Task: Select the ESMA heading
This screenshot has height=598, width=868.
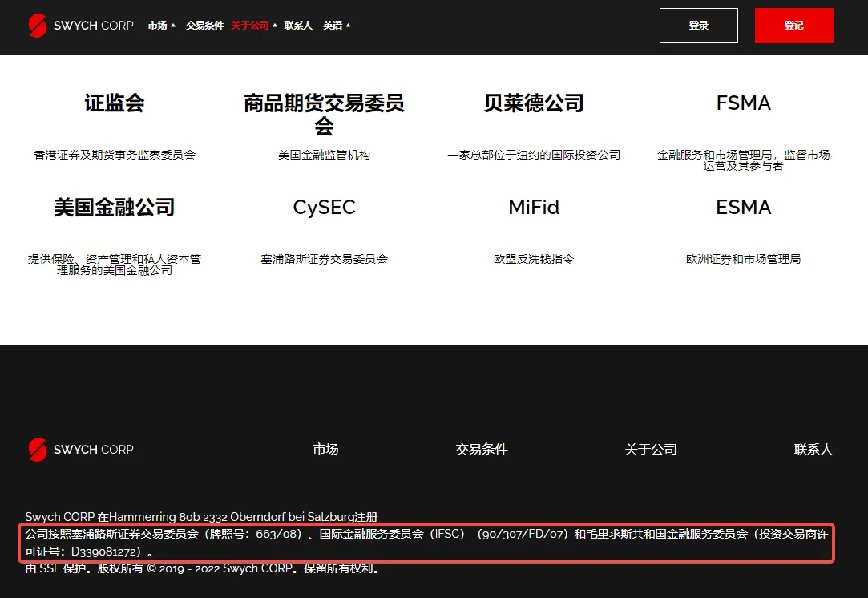Action: pyautogui.click(x=744, y=207)
